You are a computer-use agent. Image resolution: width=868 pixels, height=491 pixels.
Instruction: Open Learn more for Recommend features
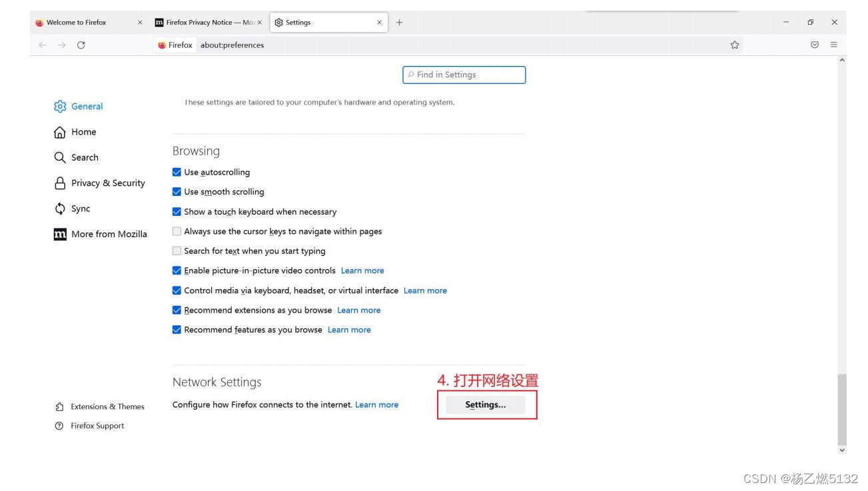[x=349, y=330]
